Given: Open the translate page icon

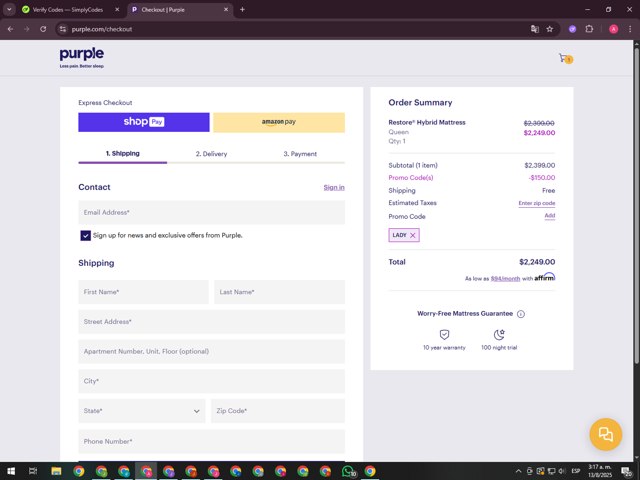Looking at the screenshot, I should click(x=535, y=29).
